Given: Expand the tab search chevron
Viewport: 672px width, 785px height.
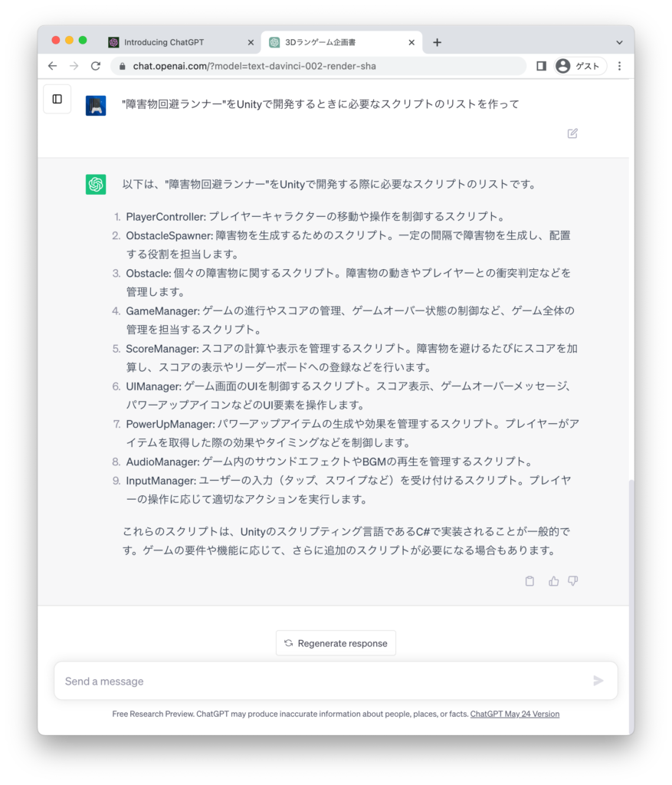Looking at the screenshot, I should point(619,43).
